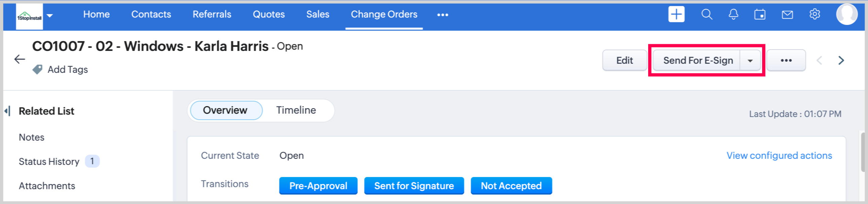Open the Quotes module tab
Viewport: 868px width, 204px height.
(269, 14)
